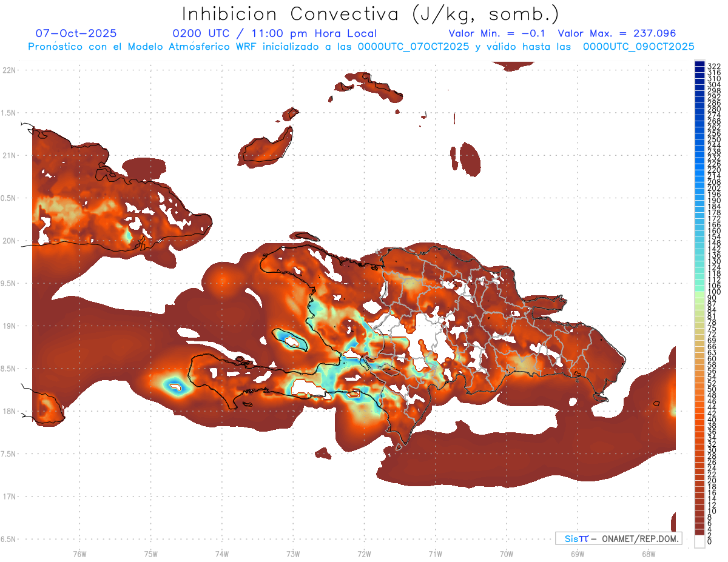Viewport: 728px width, 562px height.
Task: Click the 76W longitude axis label
Action: (x=79, y=554)
